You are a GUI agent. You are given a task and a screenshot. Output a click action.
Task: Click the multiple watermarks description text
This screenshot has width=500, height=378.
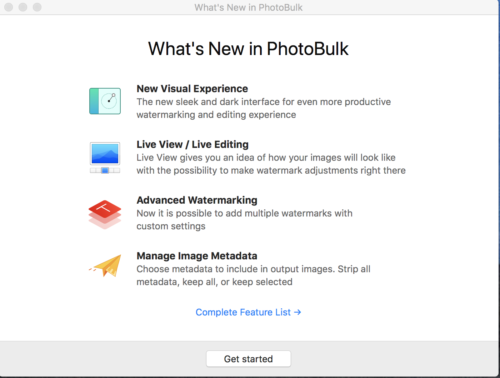pos(244,220)
